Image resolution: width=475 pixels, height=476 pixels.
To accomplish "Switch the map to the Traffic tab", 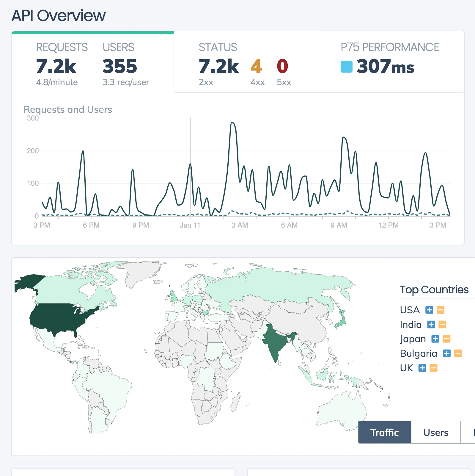I will [x=385, y=432].
